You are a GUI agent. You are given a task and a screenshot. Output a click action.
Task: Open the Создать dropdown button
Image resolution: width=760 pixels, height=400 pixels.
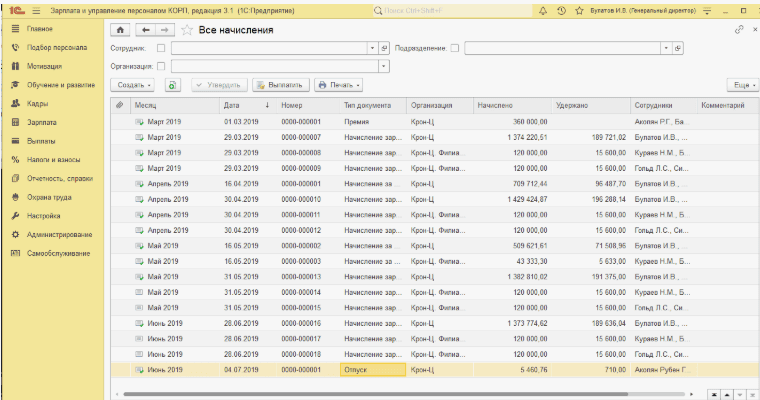click(132, 85)
